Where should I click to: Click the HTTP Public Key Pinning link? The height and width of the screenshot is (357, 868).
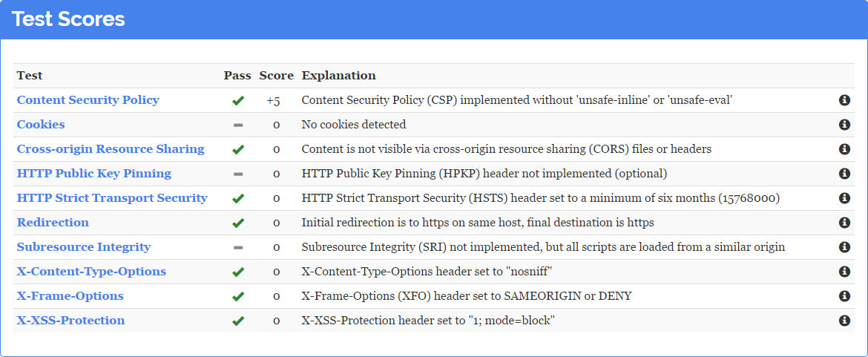(94, 174)
